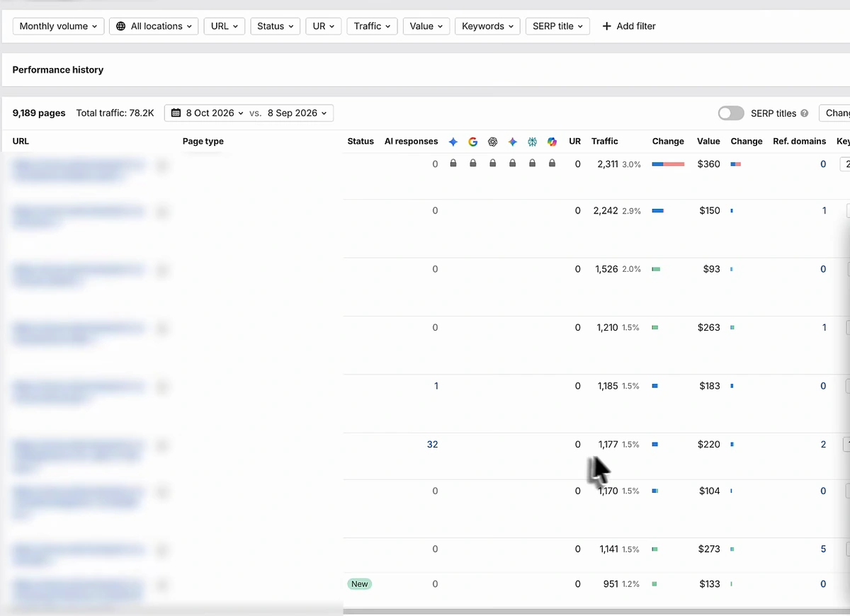Click the value change bar beside $360
Screen dimensions: 850x616
pos(735,164)
